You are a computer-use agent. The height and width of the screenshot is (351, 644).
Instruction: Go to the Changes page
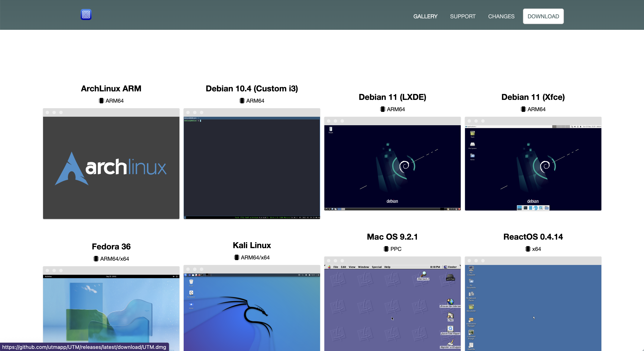point(501,16)
